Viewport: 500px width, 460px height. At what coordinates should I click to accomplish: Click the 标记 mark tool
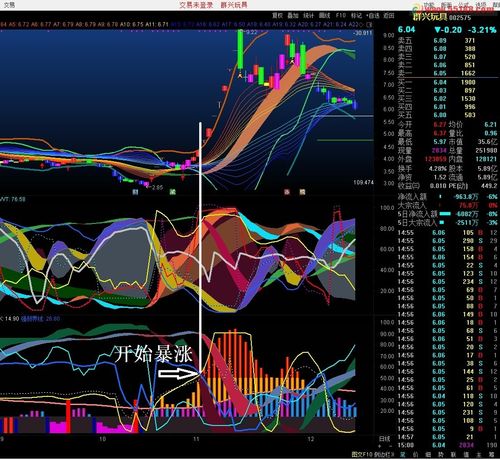[356, 15]
